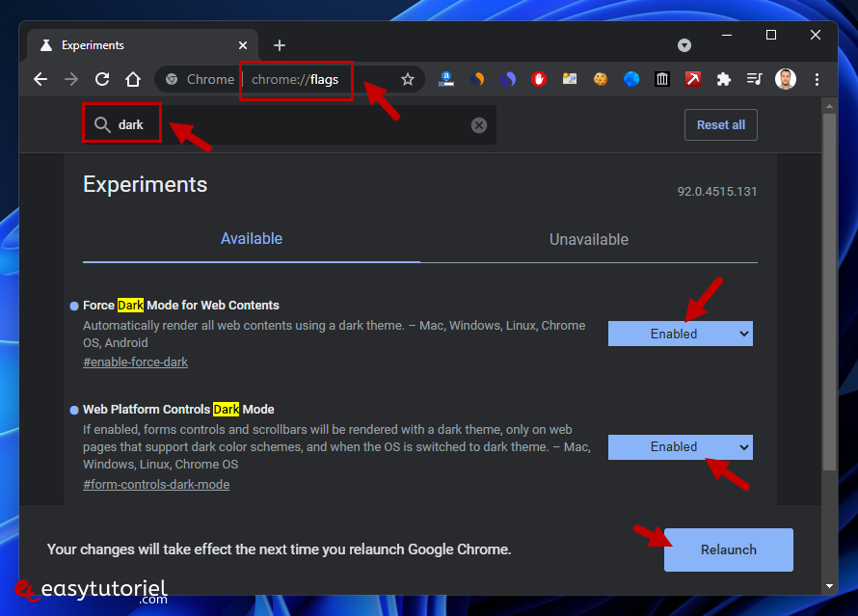Select the Experiments browser tab

[x=143, y=45]
